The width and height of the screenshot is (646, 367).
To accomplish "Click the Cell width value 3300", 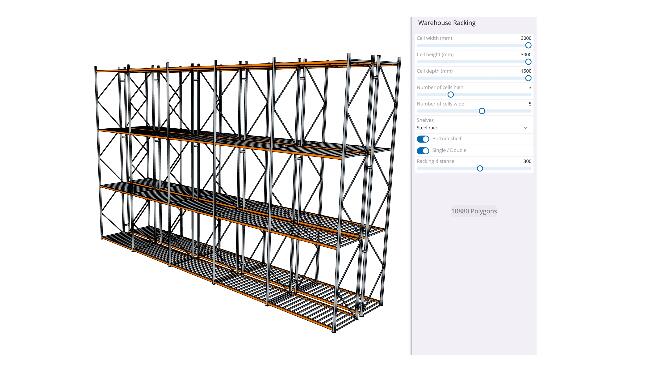I will (x=526, y=38).
